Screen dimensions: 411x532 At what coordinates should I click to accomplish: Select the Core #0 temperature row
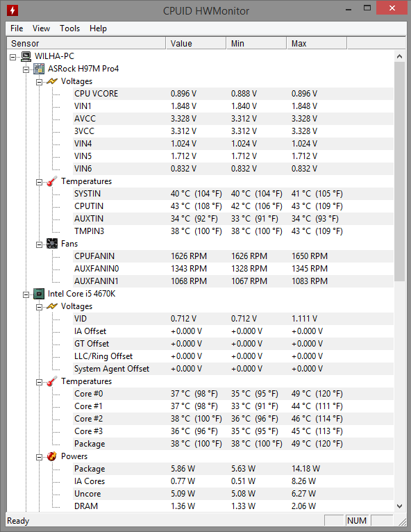pyautogui.click(x=233, y=394)
